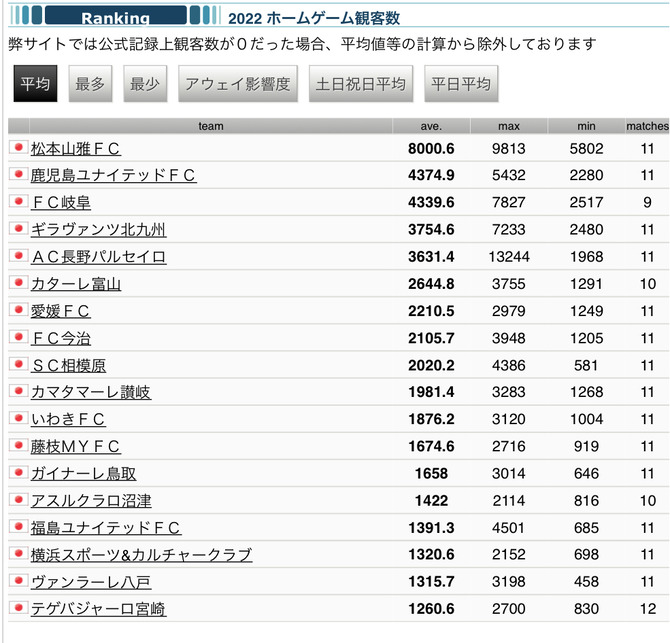Image resolution: width=670 pixels, height=643 pixels.
Task: Click the max column header
Action: pos(509,126)
